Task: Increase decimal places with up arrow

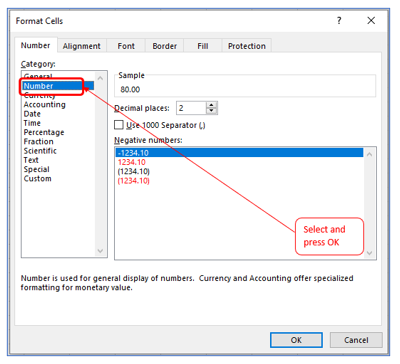Action: 212,105
